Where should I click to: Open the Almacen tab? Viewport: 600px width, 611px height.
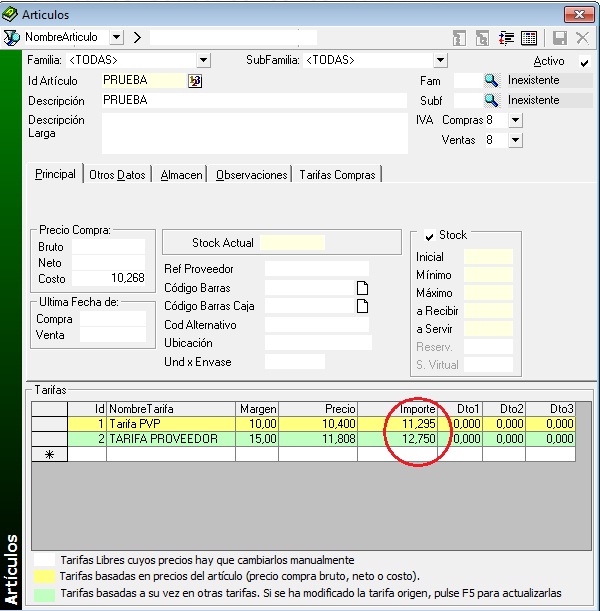pyautogui.click(x=182, y=175)
